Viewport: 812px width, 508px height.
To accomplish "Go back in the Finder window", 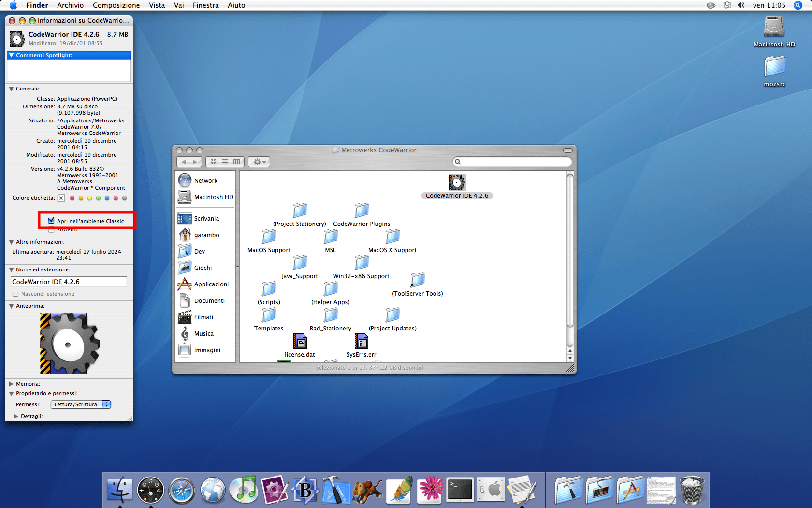I will (184, 162).
